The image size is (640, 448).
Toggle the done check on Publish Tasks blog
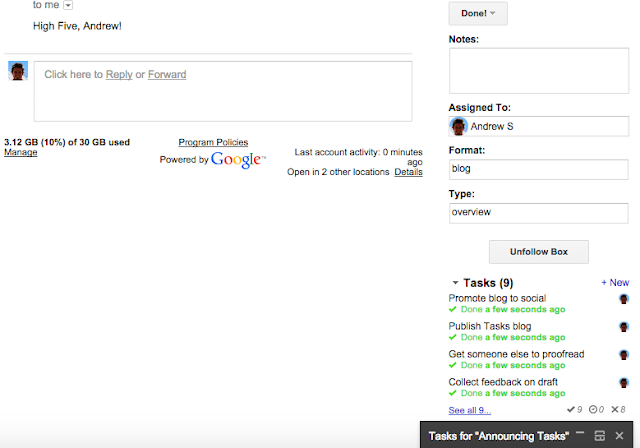click(x=454, y=338)
